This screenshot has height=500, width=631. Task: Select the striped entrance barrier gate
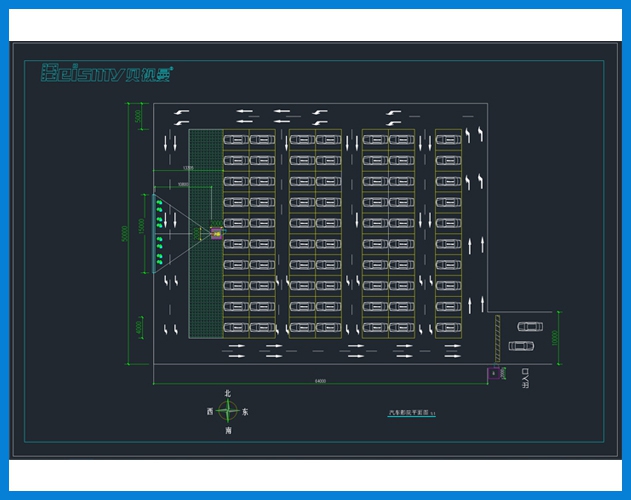click(497, 339)
